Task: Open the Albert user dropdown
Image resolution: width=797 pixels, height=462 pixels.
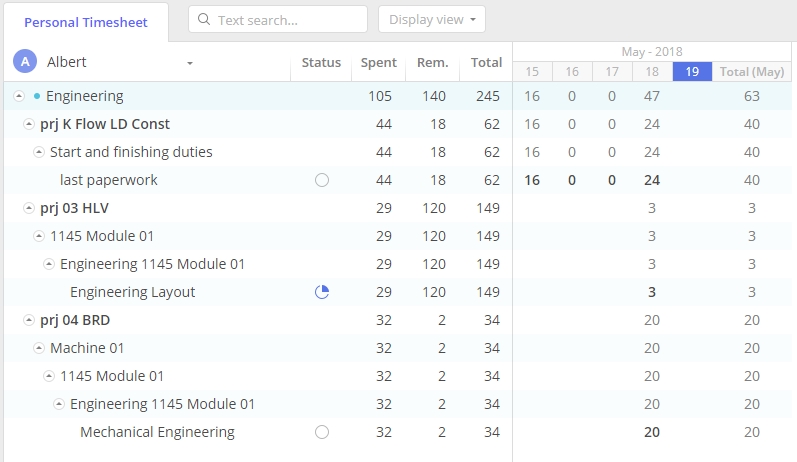Action: click(x=189, y=63)
